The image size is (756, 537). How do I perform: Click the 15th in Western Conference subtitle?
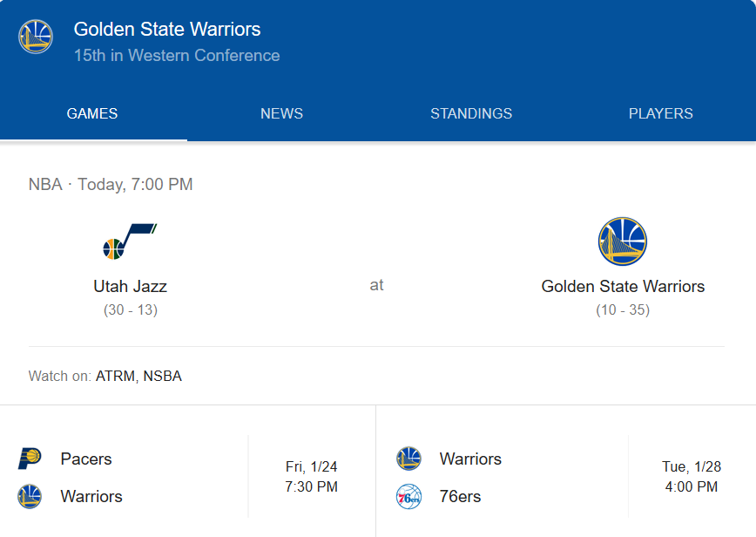pos(177,56)
